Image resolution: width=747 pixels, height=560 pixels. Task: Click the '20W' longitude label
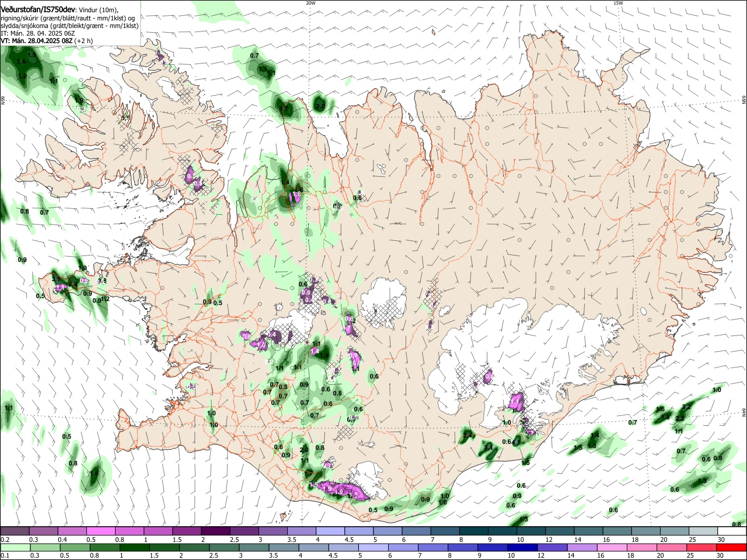coord(311,3)
